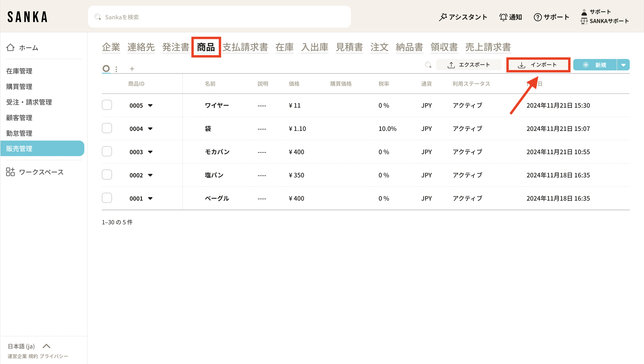Click the Home house icon in sidebar
The image size is (644, 364).
click(x=11, y=47)
